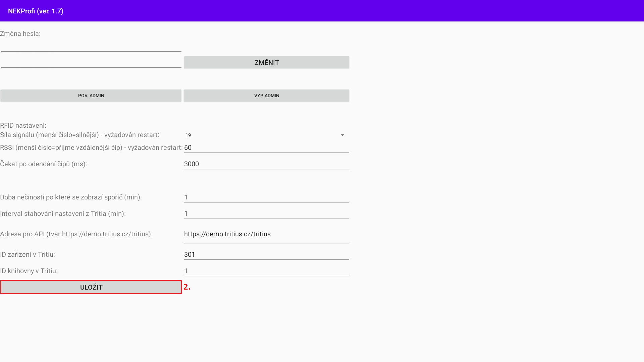Click the chip wait time field 3000
This screenshot has width=644, height=362.
pyautogui.click(x=266, y=164)
